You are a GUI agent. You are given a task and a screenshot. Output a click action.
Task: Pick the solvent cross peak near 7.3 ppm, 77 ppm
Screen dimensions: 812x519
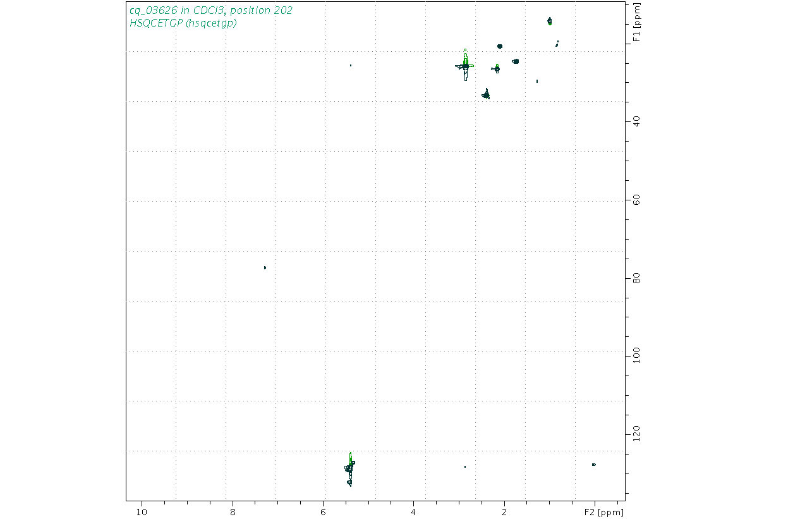click(x=265, y=267)
